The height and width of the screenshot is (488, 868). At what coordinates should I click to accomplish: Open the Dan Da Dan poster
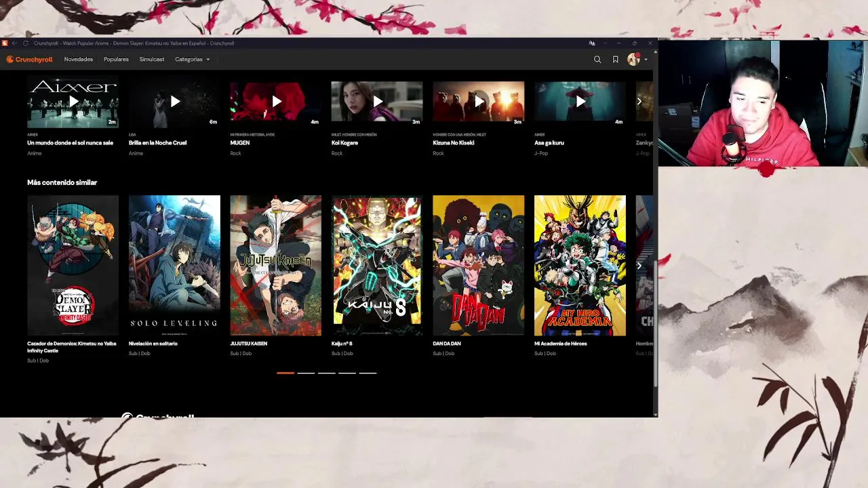479,266
